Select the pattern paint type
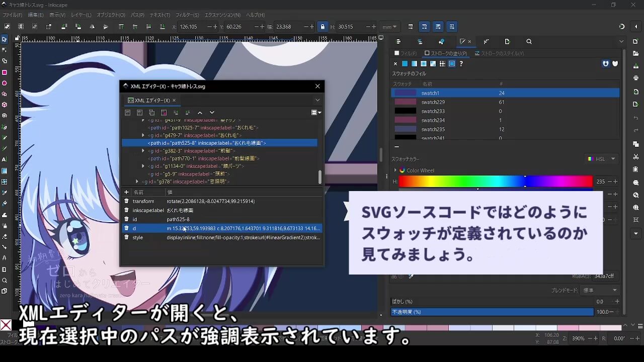Image resolution: width=644 pixels, height=362 pixels. [442, 64]
